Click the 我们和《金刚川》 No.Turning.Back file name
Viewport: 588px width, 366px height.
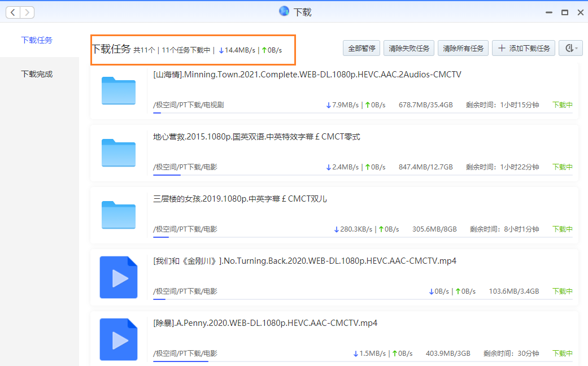coord(304,261)
